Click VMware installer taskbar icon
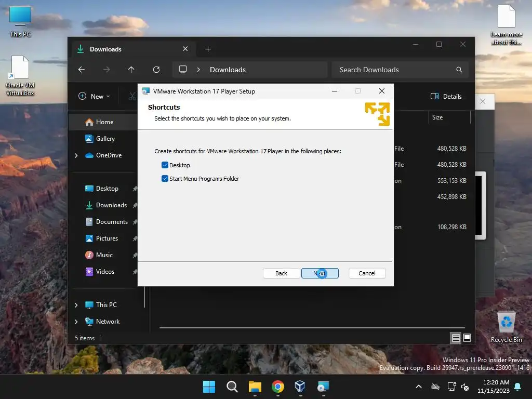 323,387
